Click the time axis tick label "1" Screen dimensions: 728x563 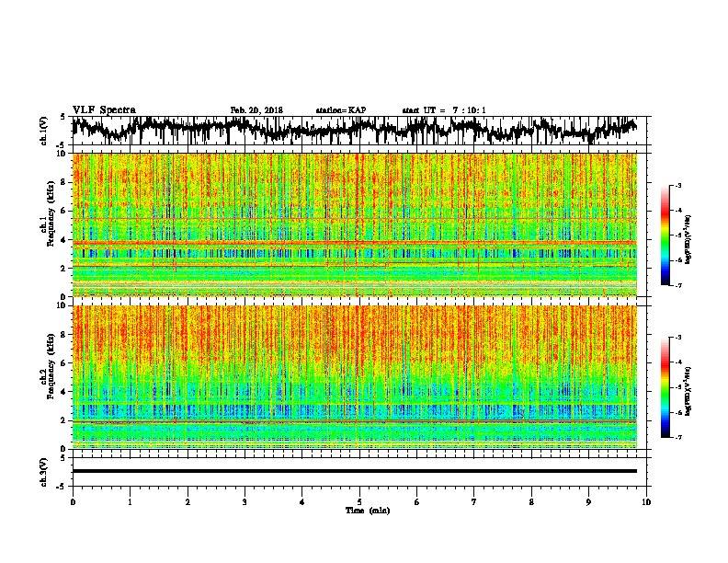click(x=130, y=502)
